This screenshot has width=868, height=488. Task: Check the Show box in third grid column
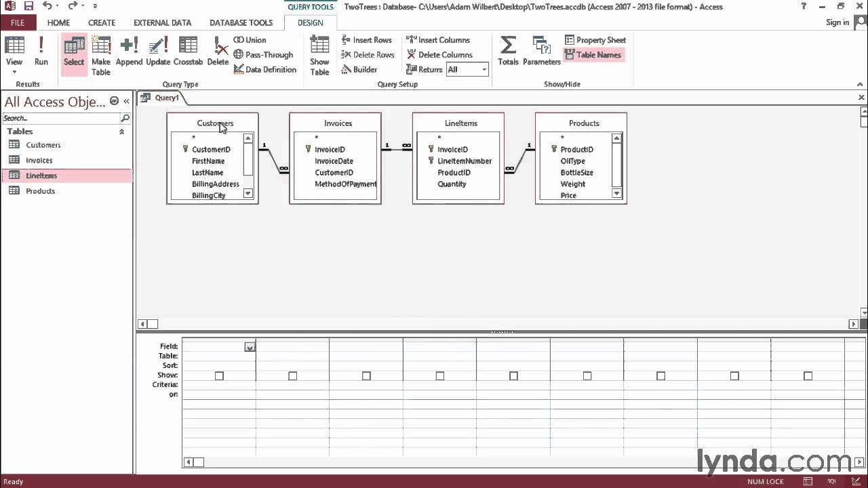tap(366, 375)
